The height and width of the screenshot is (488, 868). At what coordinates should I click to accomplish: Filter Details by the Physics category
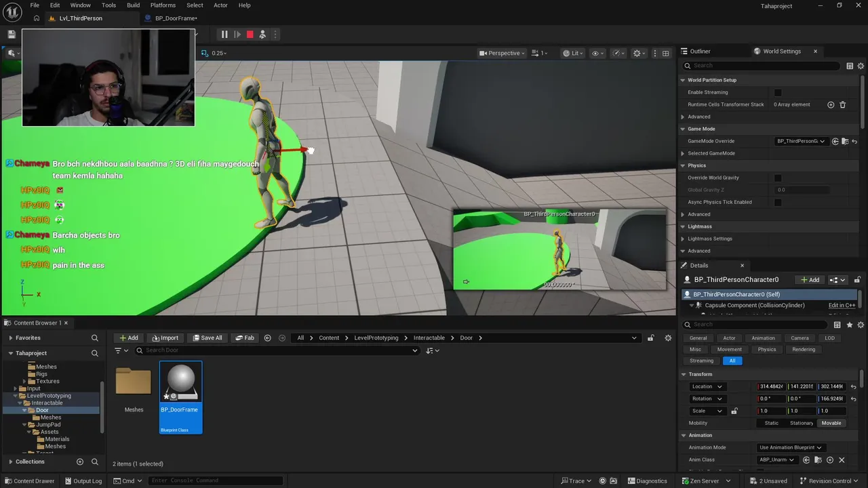click(766, 350)
